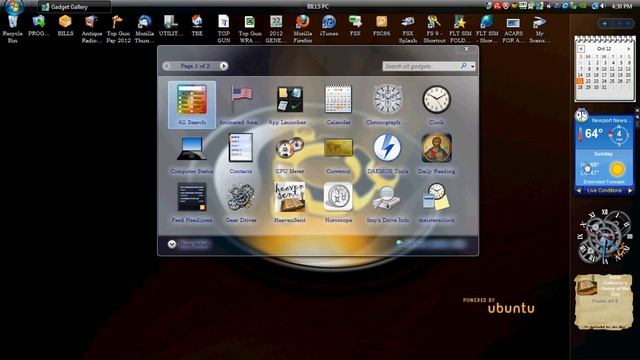Click the sidebar add gadget plus button

pos(604,24)
